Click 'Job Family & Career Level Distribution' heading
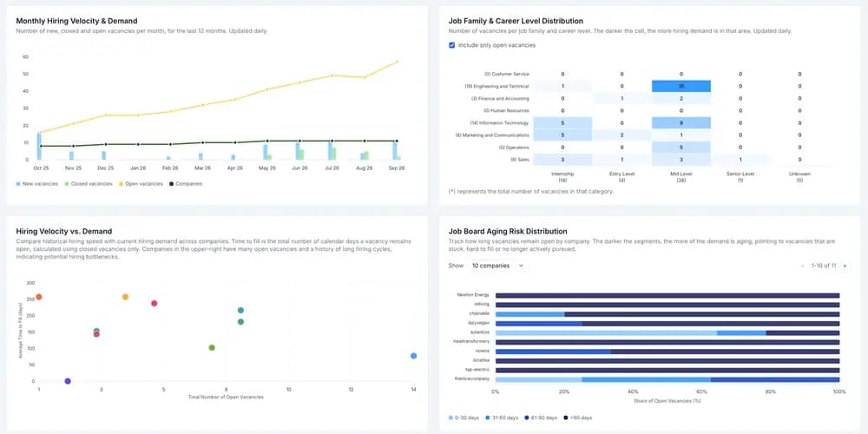868x434 pixels. coord(516,21)
